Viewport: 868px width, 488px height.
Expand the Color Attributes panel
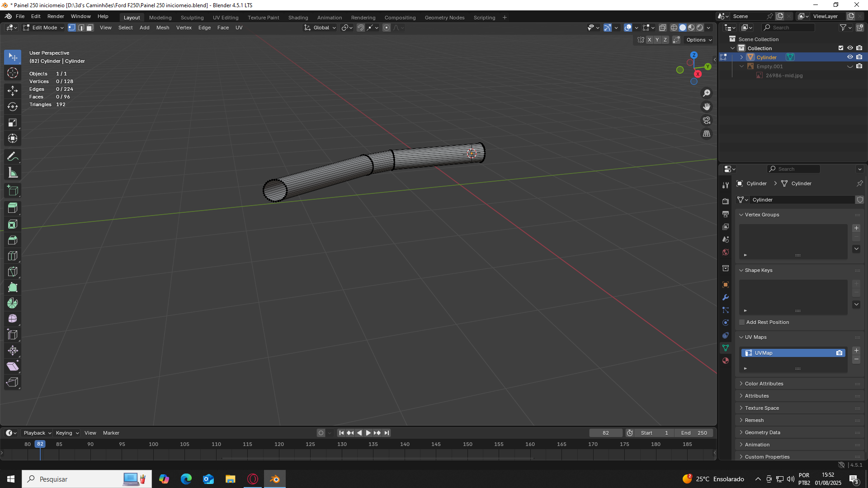point(764,384)
